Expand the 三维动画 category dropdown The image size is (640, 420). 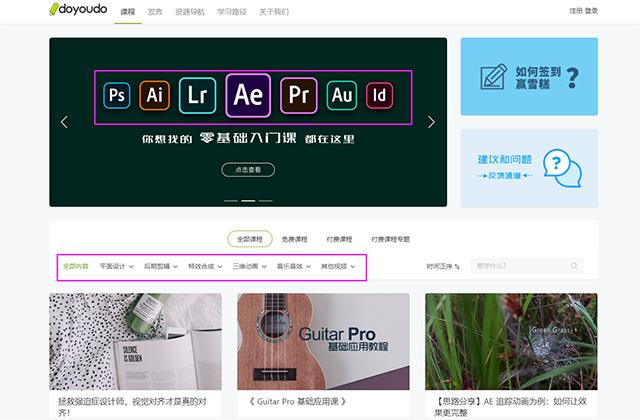click(249, 266)
